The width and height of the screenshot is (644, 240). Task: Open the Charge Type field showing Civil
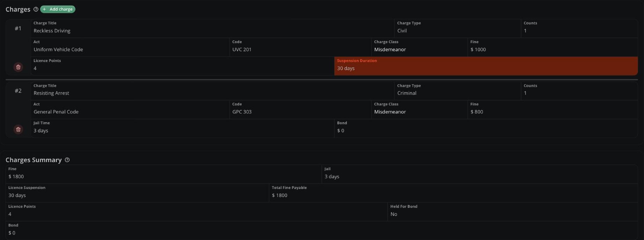click(x=458, y=28)
